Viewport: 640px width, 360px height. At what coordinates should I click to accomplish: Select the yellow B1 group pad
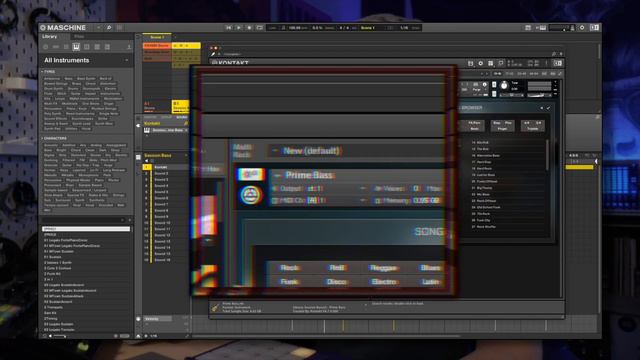coord(180,106)
